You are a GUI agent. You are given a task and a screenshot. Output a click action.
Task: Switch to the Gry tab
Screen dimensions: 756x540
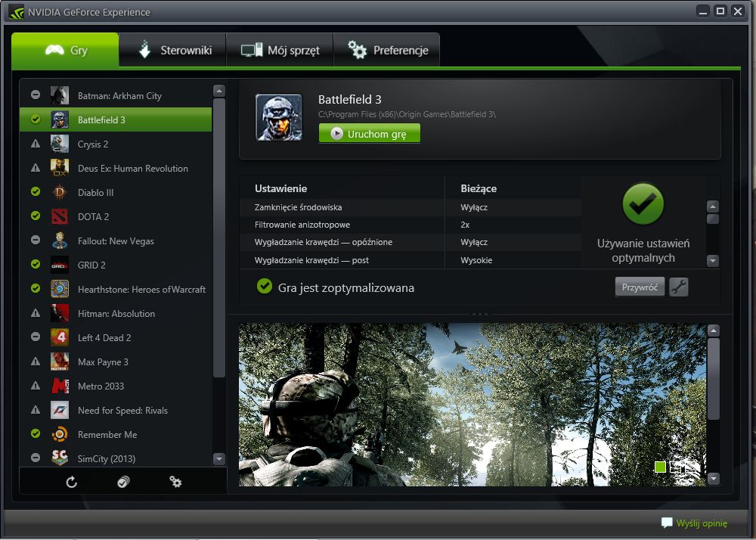click(x=65, y=50)
